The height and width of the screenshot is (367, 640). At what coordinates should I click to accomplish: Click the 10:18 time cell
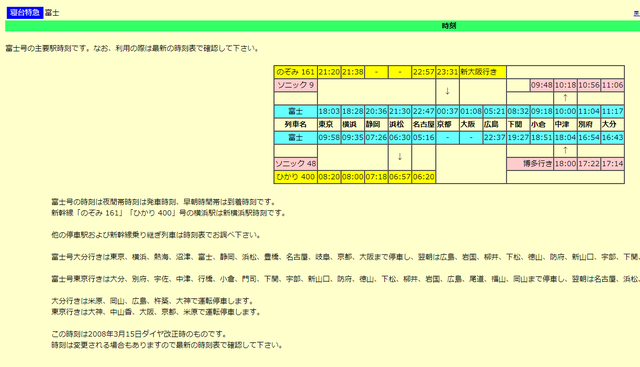click(x=565, y=85)
